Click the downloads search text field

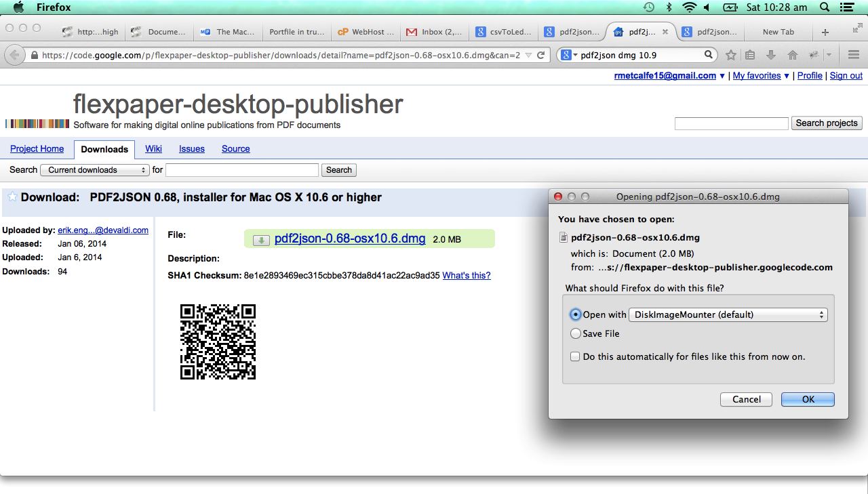242,170
